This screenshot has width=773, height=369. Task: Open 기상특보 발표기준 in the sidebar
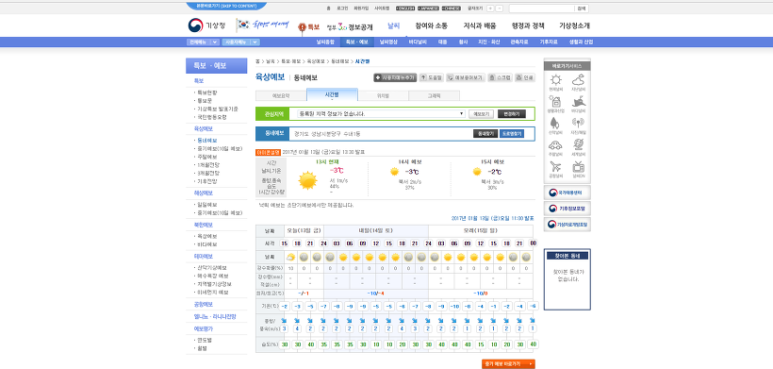pos(217,109)
